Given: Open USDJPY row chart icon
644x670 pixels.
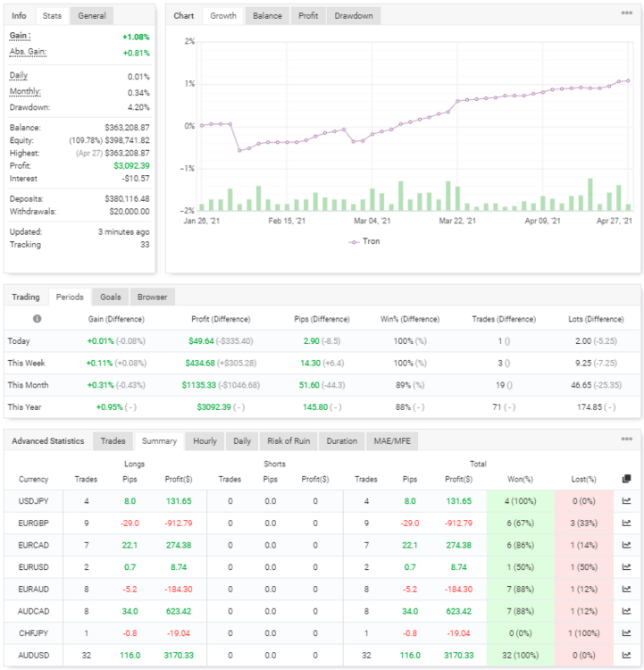Looking at the screenshot, I should [626, 501].
